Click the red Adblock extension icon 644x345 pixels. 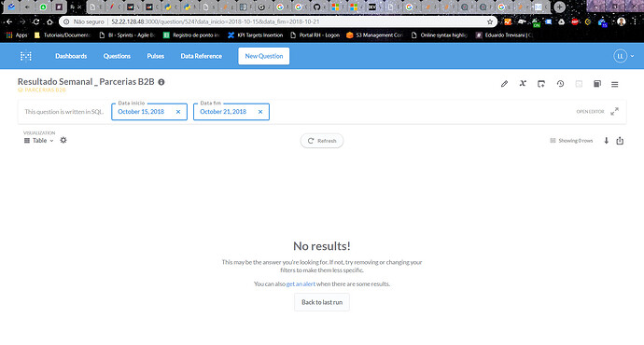click(x=575, y=21)
